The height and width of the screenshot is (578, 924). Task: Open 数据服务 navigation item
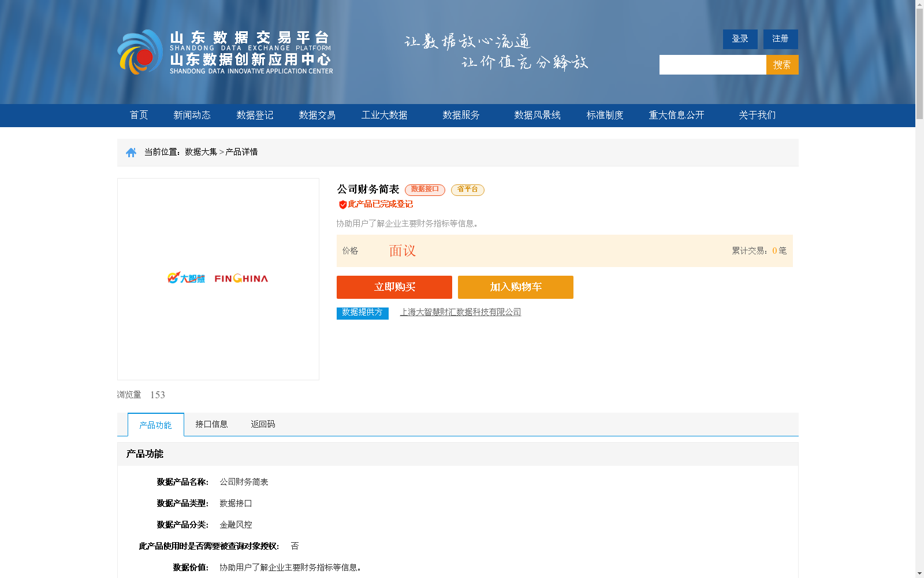[461, 115]
